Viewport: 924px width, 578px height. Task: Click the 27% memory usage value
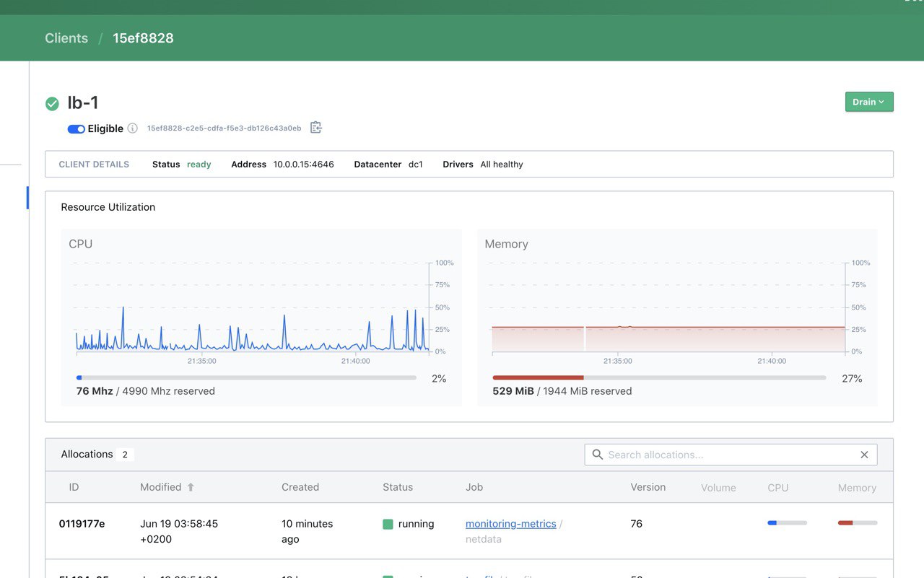coord(852,379)
